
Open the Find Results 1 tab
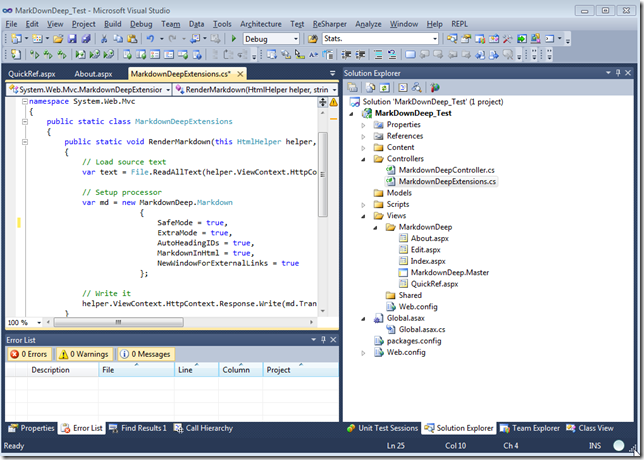(x=143, y=428)
